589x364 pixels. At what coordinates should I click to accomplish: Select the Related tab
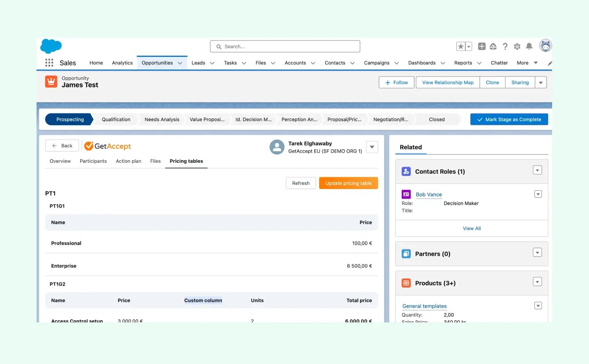tap(411, 147)
